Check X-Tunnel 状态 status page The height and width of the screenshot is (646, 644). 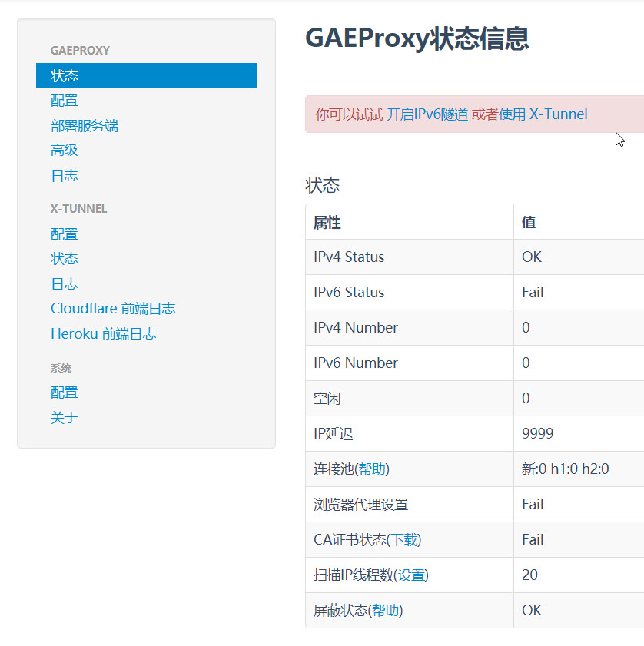click(64, 259)
